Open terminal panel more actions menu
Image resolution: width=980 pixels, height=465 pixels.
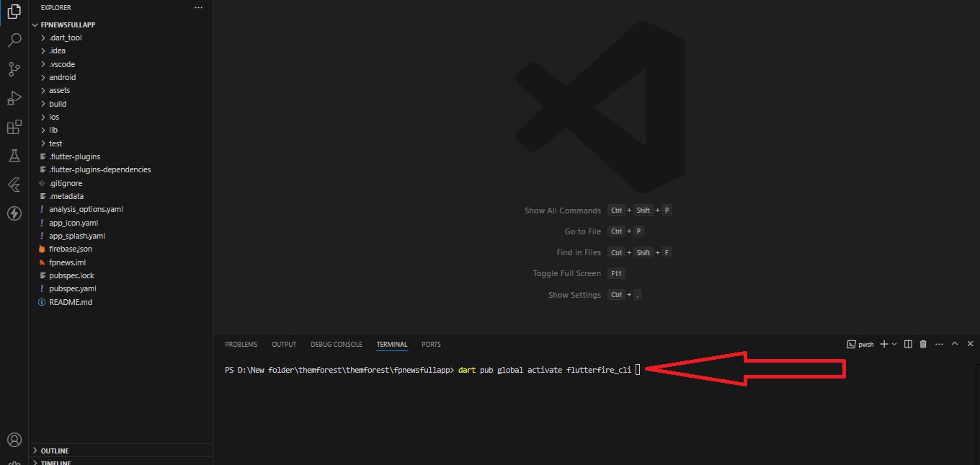pos(938,345)
